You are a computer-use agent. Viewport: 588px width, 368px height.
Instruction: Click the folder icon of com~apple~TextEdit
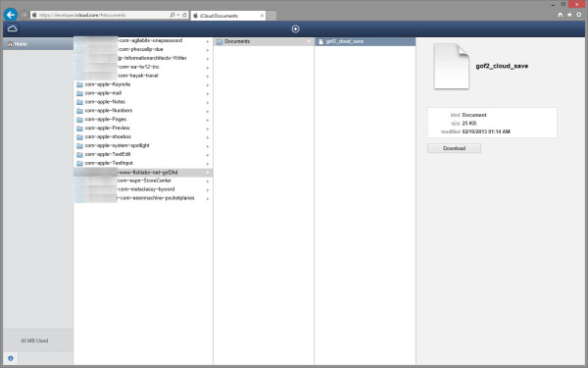tap(79, 154)
